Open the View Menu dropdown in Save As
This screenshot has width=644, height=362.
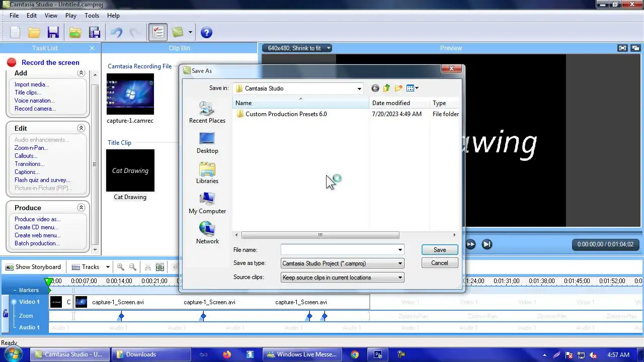(x=413, y=88)
